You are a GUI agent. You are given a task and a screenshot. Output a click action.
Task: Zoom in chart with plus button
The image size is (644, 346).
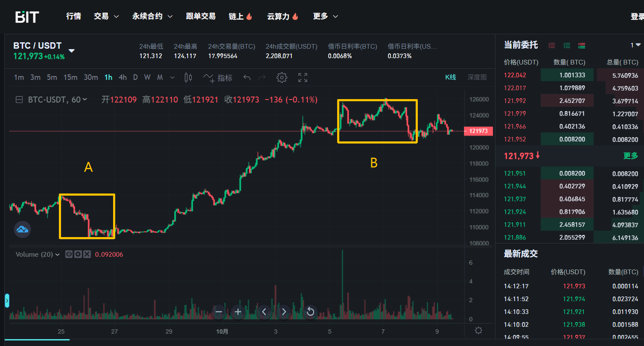(238, 312)
